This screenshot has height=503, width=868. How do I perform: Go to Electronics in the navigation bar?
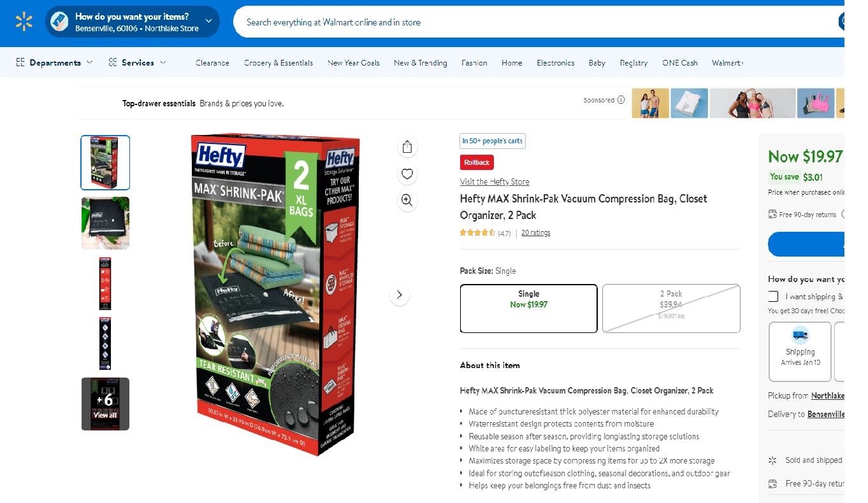click(x=556, y=62)
